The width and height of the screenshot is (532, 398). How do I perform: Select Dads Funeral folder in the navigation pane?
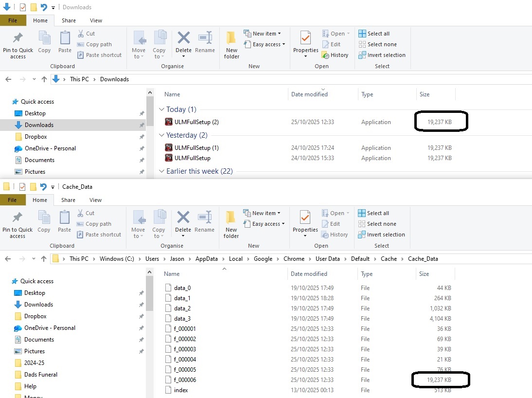(x=41, y=375)
